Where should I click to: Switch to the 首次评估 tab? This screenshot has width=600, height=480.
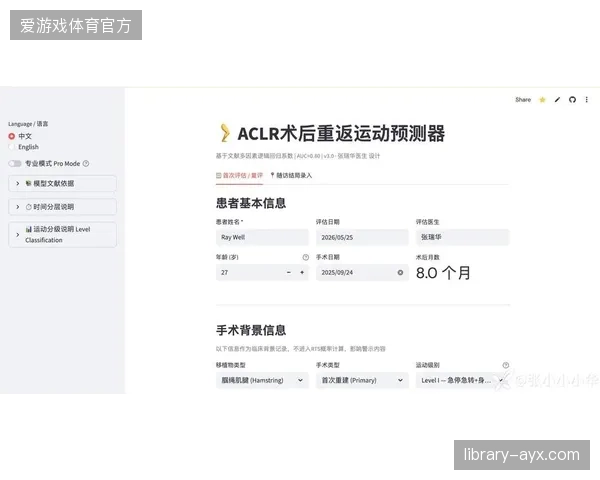click(x=239, y=175)
